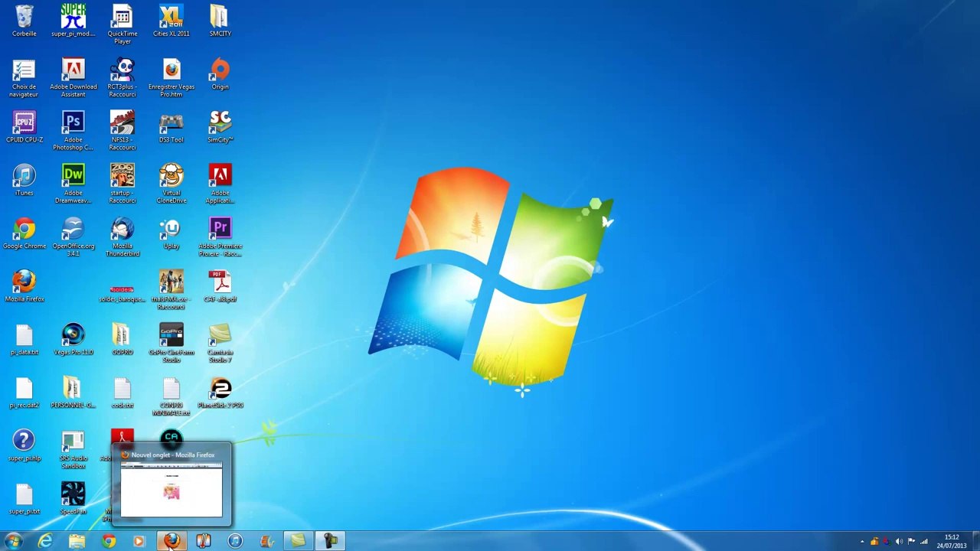Select the super_pi.hlp help file
Viewport: 980px width, 551px height.
tap(24, 446)
